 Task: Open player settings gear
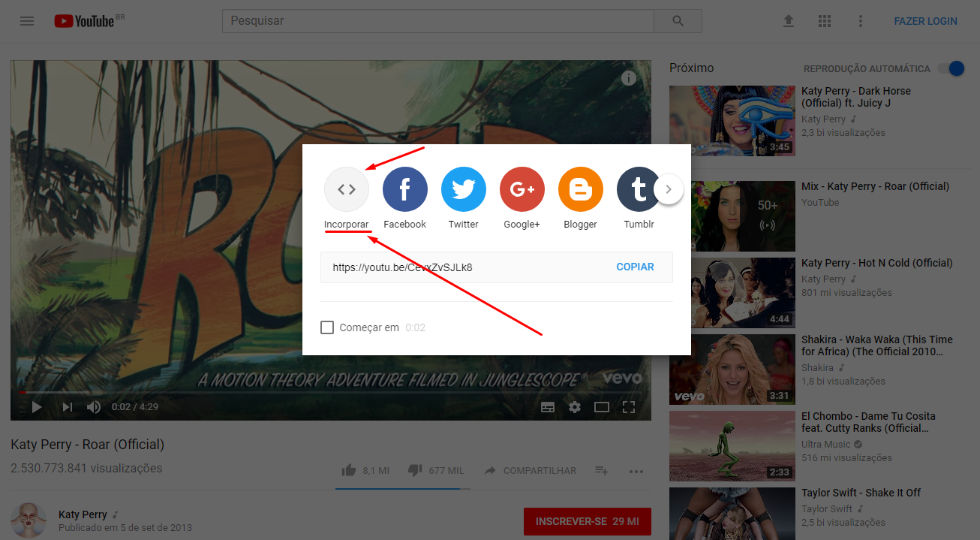coord(575,407)
